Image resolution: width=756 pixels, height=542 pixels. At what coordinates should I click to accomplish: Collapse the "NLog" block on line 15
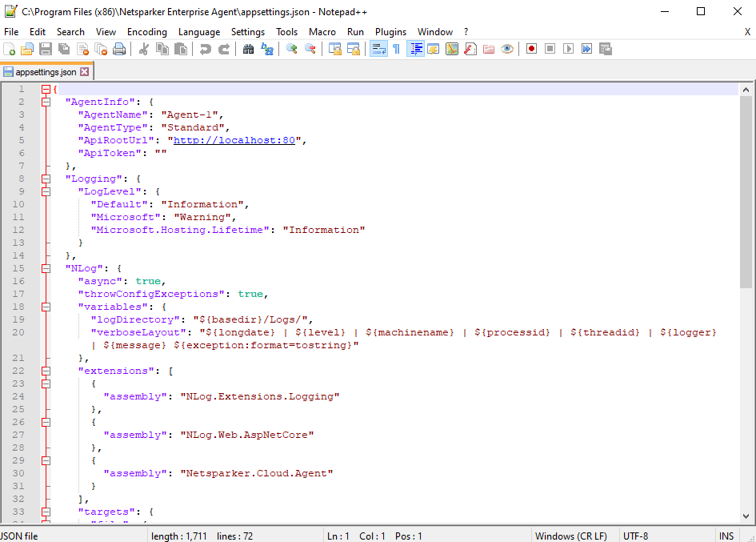coord(46,268)
